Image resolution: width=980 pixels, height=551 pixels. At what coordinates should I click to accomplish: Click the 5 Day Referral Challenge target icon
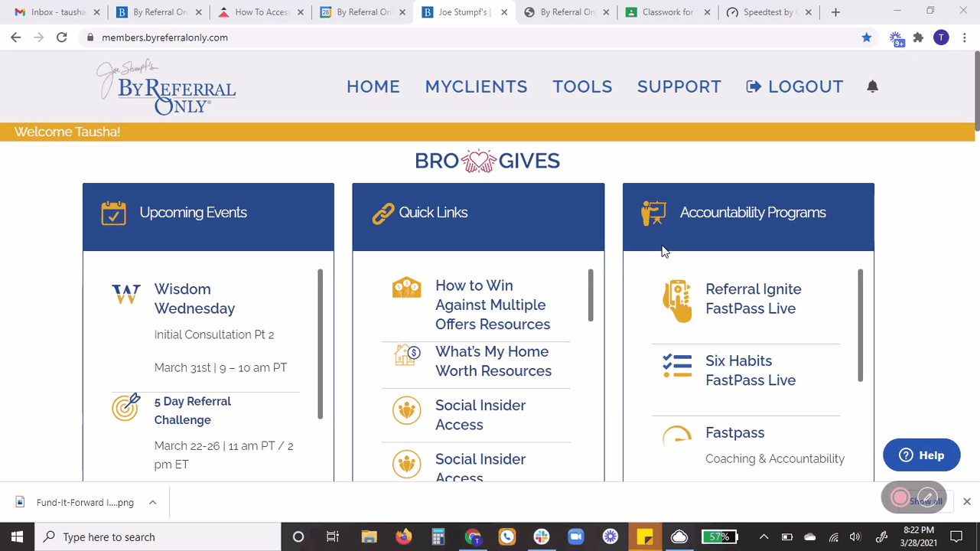[x=126, y=407]
